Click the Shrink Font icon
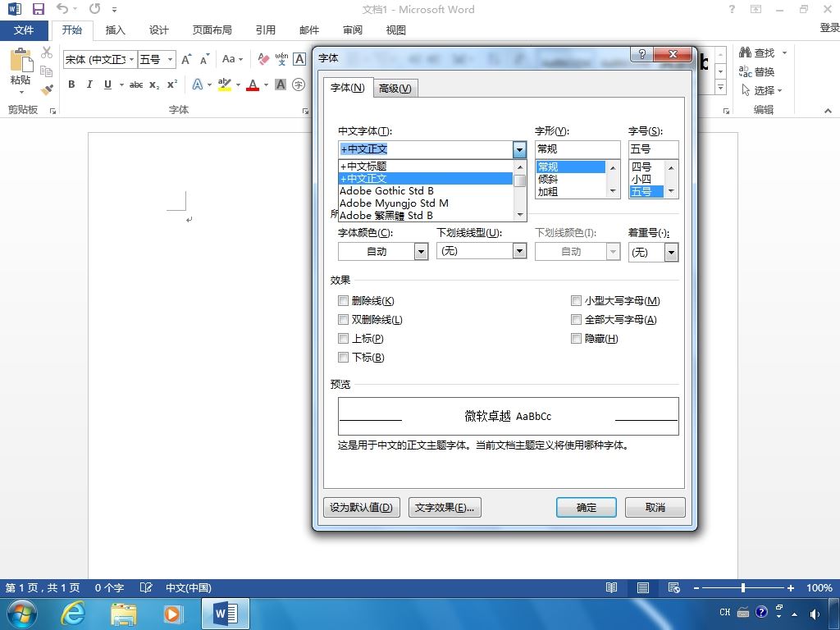This screenshot has width=840, height=630. coord(204,59)
